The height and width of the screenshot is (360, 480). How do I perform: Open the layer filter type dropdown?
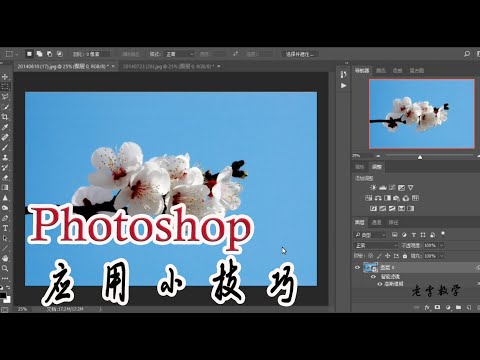370,235
